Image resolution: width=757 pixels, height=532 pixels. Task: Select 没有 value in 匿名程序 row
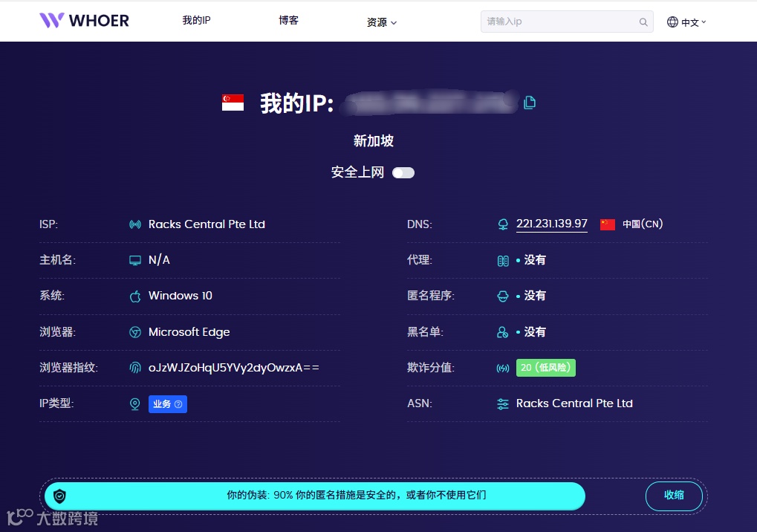pyautogui.click(x=535, y=296)
